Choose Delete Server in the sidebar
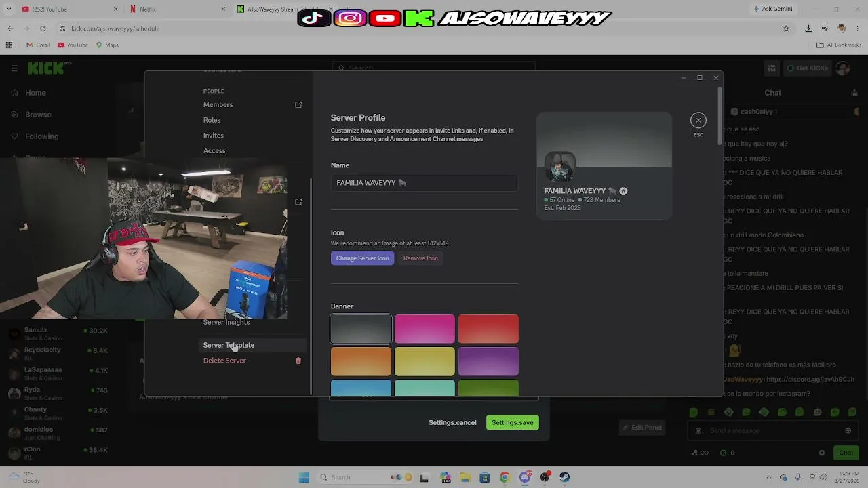868x488 pixels. pyautogui.click(x=224, y=361)
